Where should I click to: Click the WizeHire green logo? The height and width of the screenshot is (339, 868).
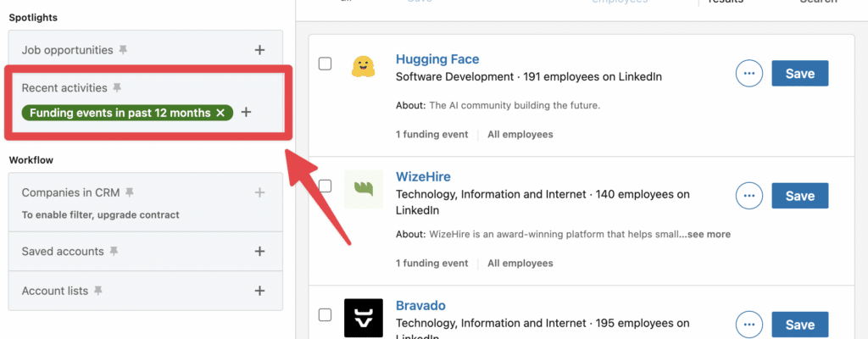[364, 190]
